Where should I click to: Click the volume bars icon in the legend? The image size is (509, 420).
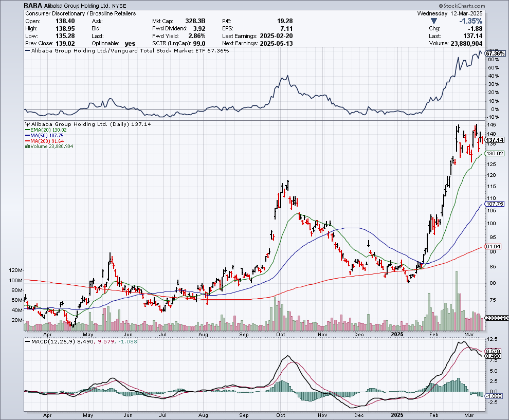tap(27, 147)
